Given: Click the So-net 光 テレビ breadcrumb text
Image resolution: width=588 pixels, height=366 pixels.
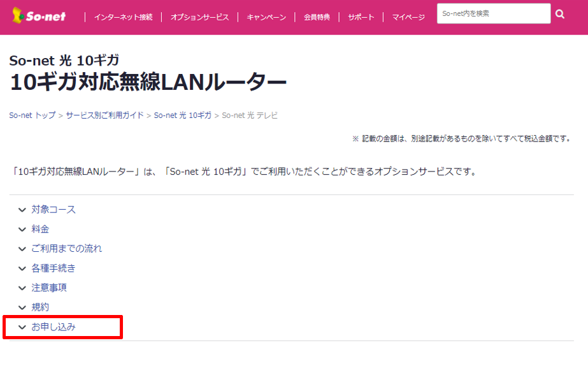Looking at the screenshot, I should tap(249, 115).
